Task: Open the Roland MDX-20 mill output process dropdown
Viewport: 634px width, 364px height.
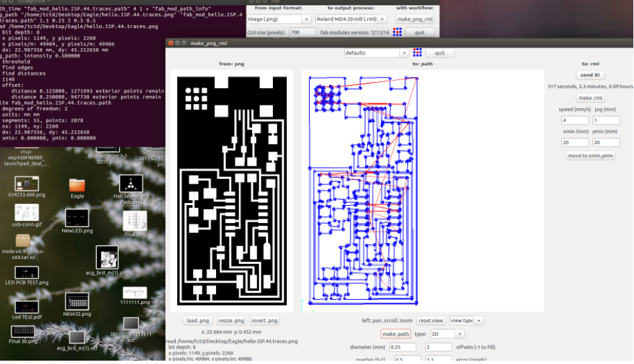Action: pyautogui.click(x=351, y=19)
